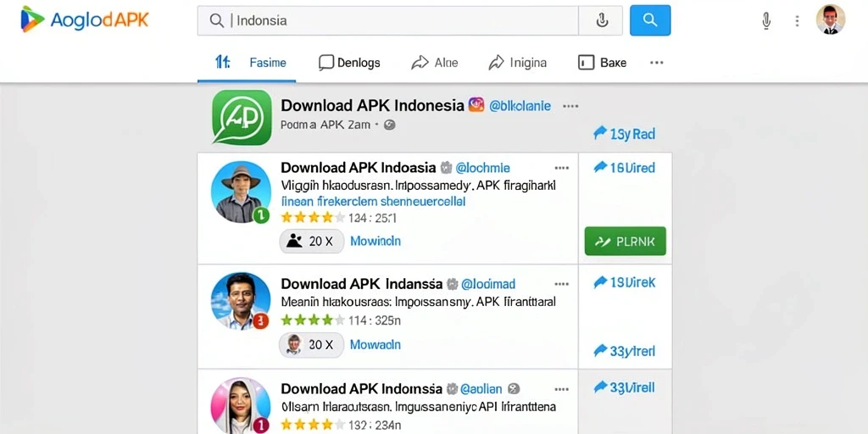
Task: Open the Inigina tab
Action: (x=518, y=63)
